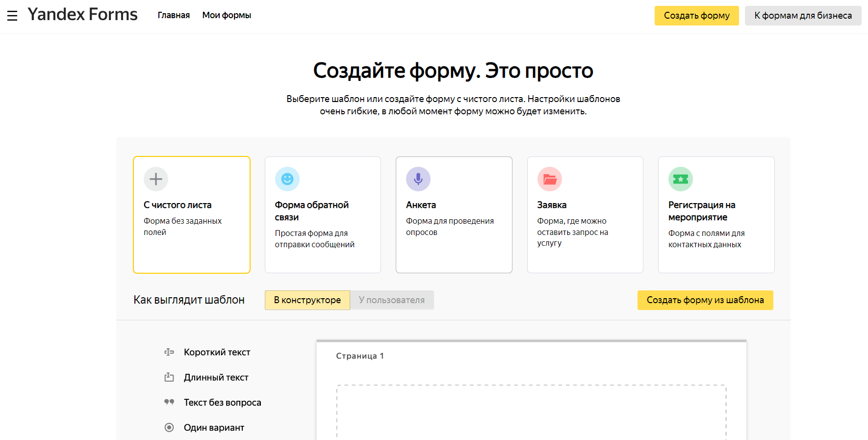Click the red folder Заявка icon
Image resolution: width=868 pixels, height=440 pixels.
click(550, 179)
